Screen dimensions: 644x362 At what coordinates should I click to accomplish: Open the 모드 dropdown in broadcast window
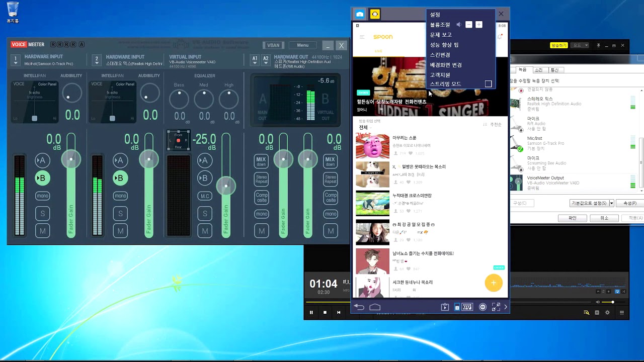(x=581, y=45)
